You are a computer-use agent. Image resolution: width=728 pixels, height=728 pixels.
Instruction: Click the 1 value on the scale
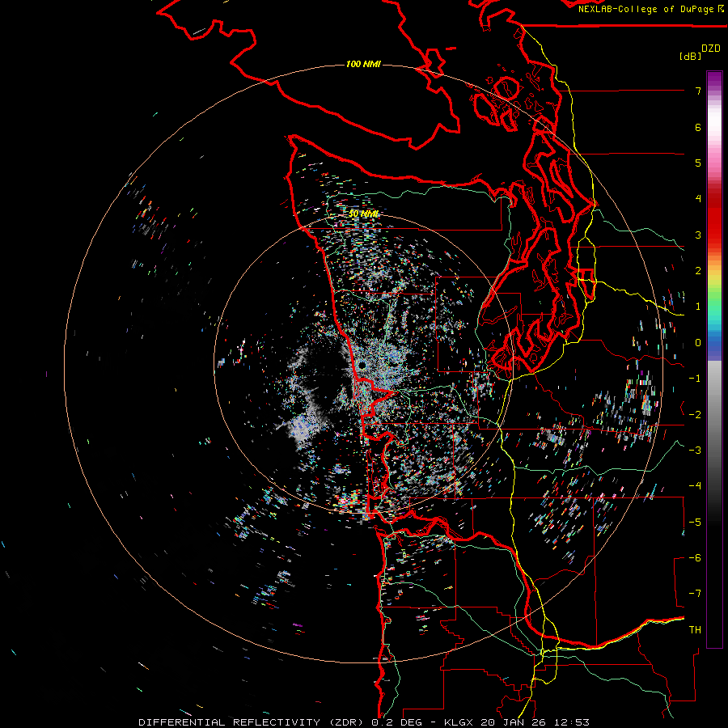point(698,307)
